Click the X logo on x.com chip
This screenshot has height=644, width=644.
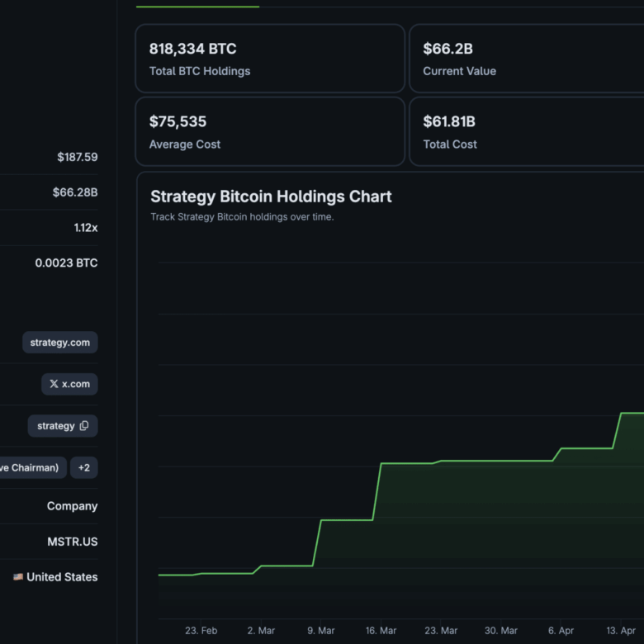tap(54, 384)
